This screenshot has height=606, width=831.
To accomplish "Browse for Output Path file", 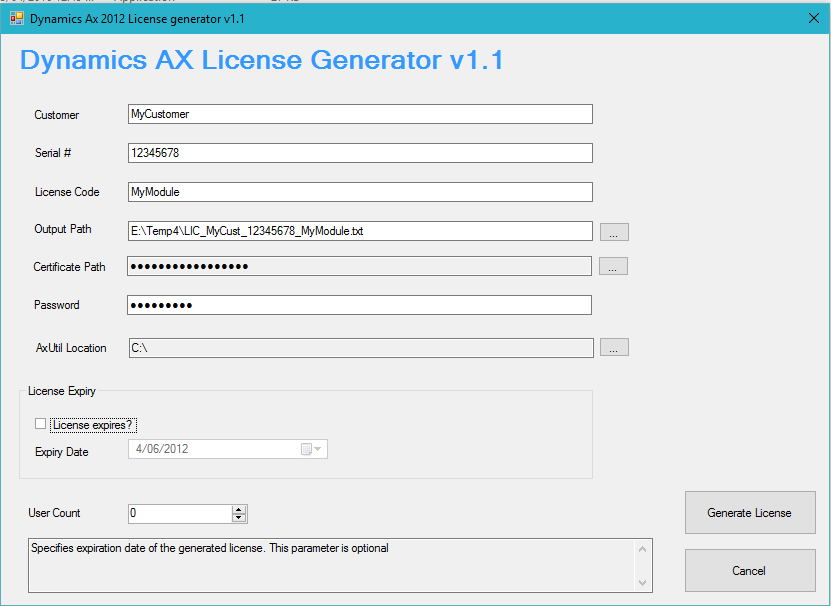I will coord(614,232).
